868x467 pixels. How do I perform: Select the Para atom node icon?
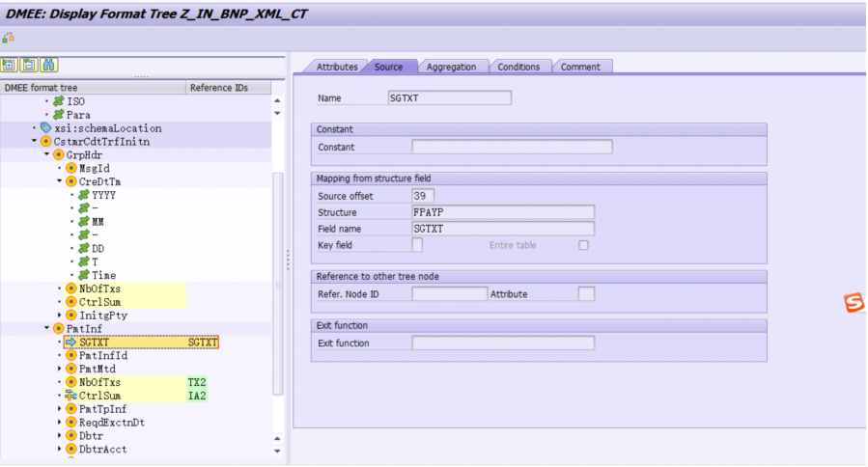pyautogui.click(x=58, y=115)
